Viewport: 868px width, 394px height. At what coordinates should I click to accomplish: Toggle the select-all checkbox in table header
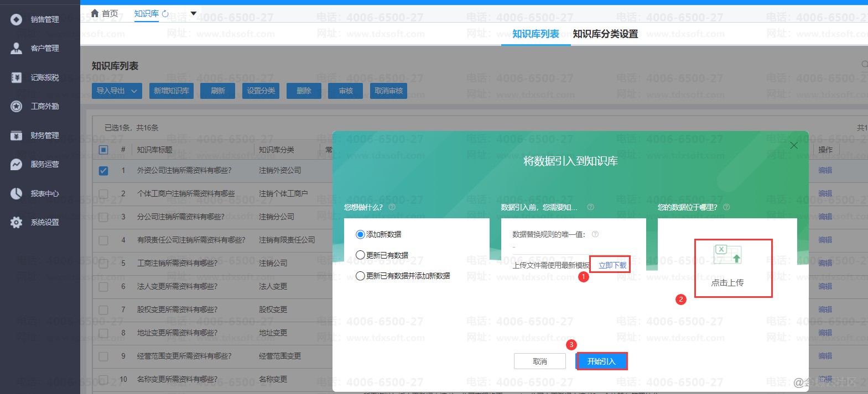103,150
